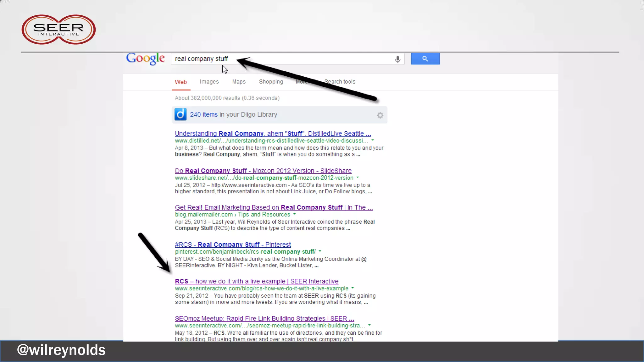Image resolution: width=644 pixels, height=362 pixels.
Task: Open Understanding Real Company Stuff DistilledLive result
Action: tap(273, 134)
